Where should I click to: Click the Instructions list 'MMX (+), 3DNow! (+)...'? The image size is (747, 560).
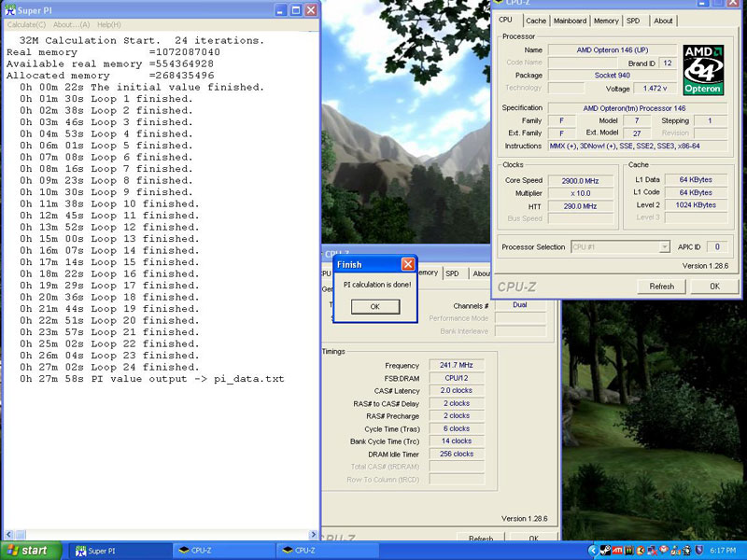[x=638, y=147]
